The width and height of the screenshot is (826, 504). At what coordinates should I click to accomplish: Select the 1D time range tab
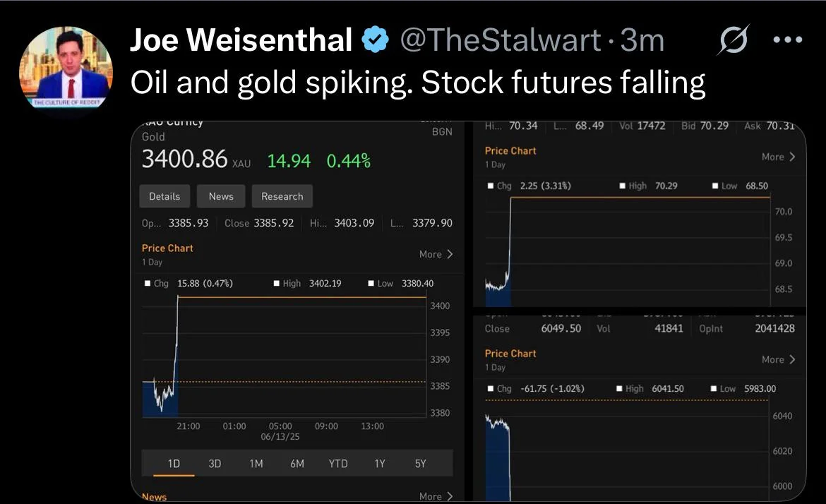coord(174,464)
